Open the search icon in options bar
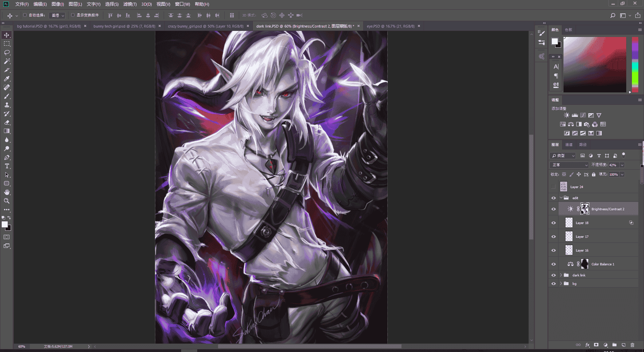644x352 pixels. [612, 15]
